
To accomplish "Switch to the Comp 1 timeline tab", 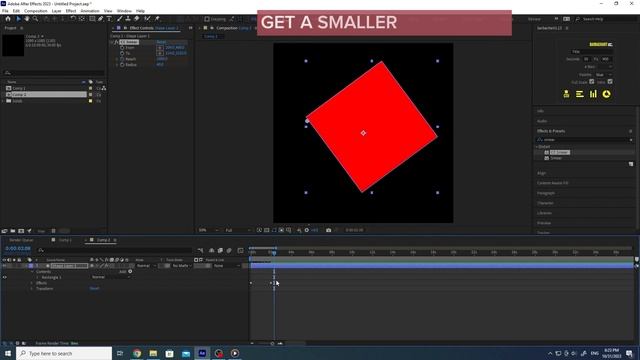I will tap(64, 240).
